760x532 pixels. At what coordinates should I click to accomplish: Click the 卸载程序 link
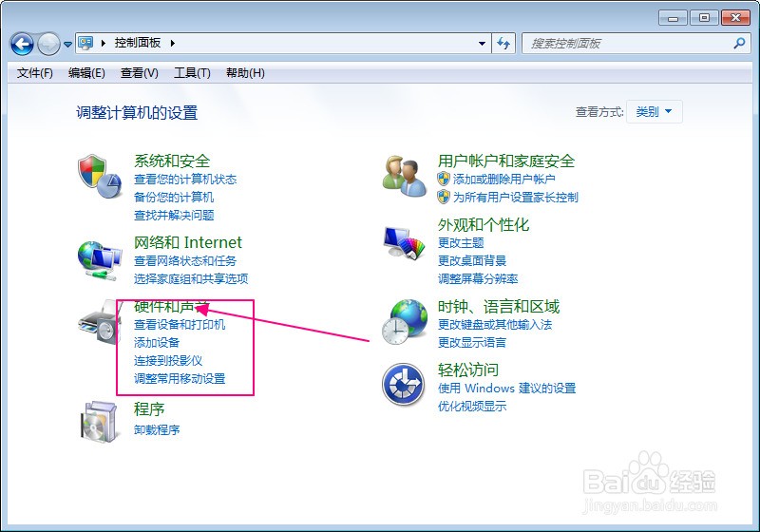pos(157,429)
